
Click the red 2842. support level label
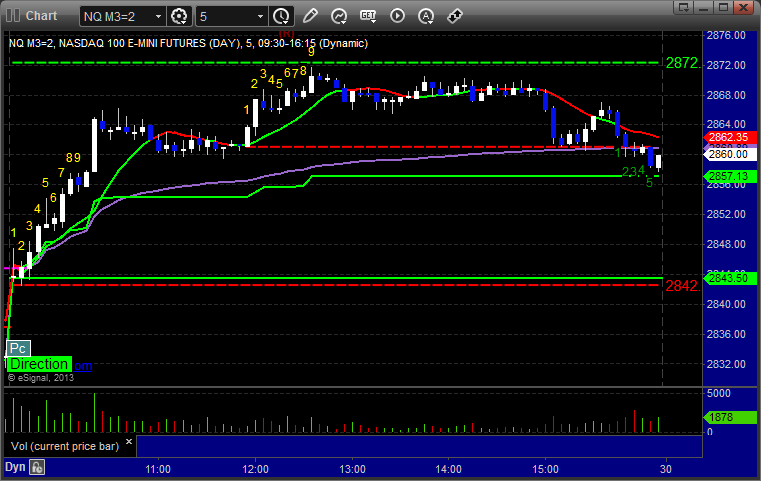[682, 286]
